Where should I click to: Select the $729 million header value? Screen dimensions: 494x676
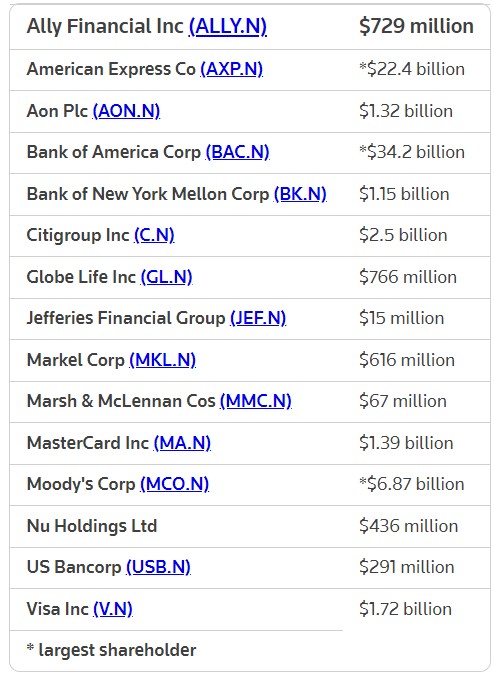coord(416,26)
